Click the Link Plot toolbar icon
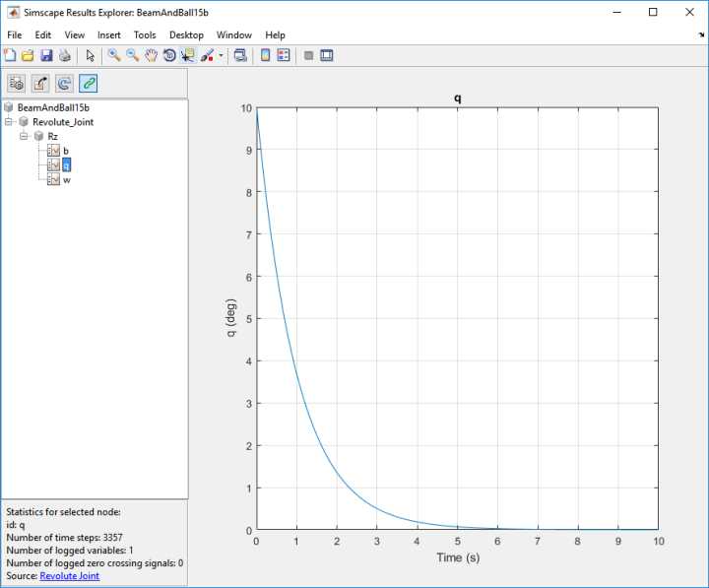Screen dimensions: 709x588 [240, 55]
